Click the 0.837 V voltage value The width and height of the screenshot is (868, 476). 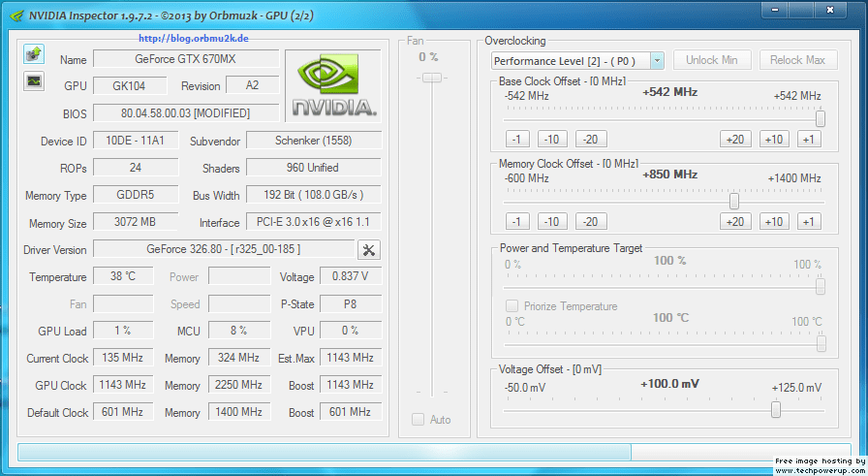pyautogui.click(x=351, y=276)
